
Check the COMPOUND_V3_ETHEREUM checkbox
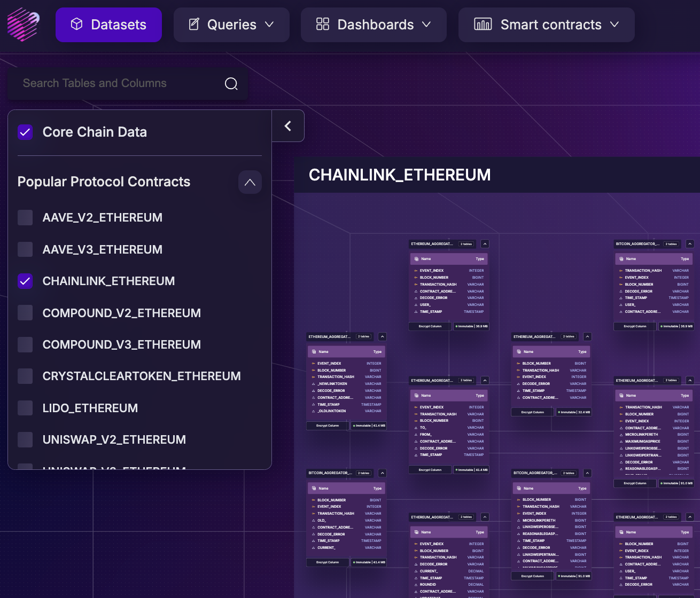click(25, 344)
